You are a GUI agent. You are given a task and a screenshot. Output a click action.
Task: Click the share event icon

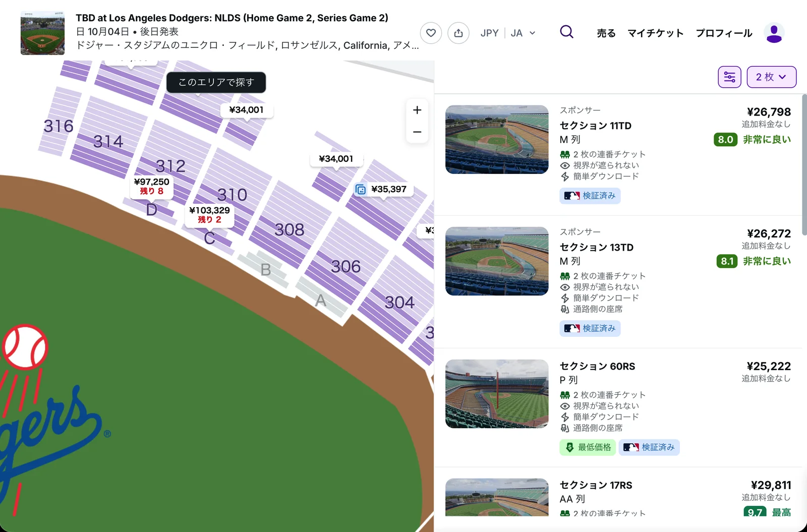[x=458, y=33]
